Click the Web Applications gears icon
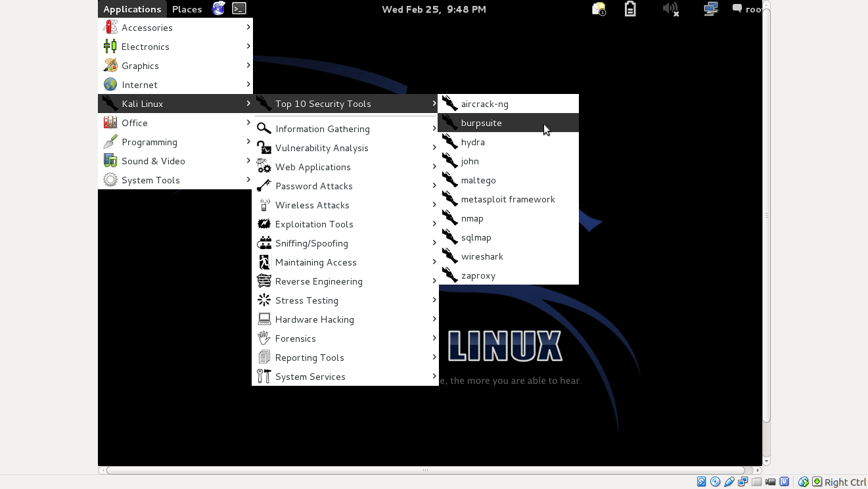This screenshot has height=489, width=868. 264,167
